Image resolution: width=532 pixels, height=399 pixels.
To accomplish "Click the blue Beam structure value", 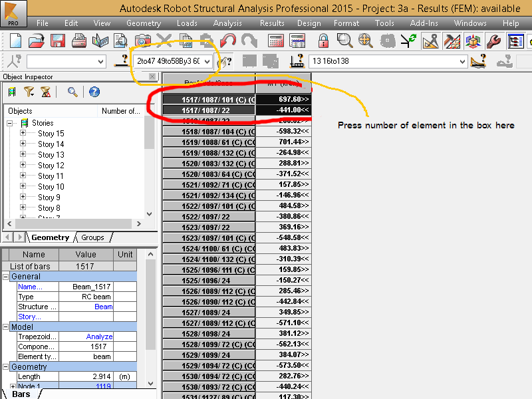I will (x=104, y=307).
